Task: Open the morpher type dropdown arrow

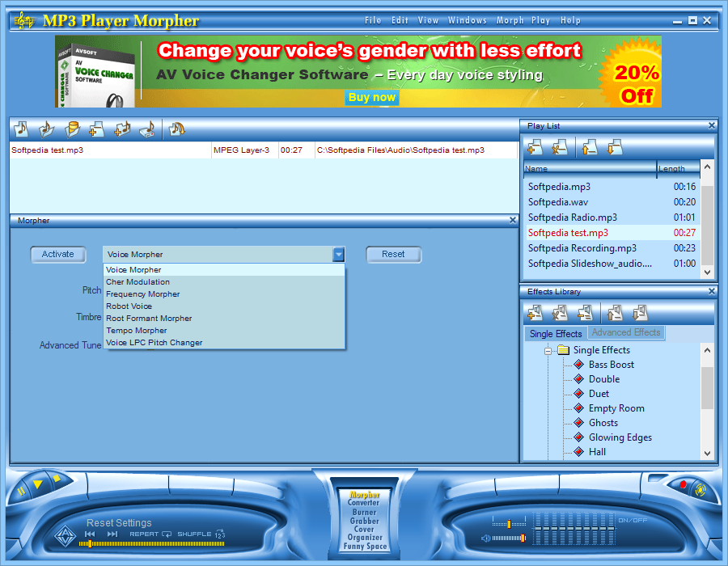Action: [x=339, y=254]
